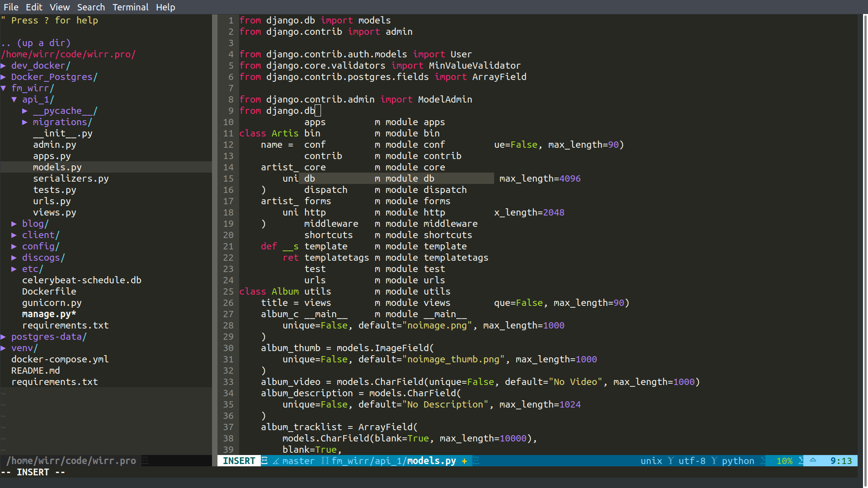Click the git branch icon beside master
868x488 pixels.
click(x=276, y=461)
